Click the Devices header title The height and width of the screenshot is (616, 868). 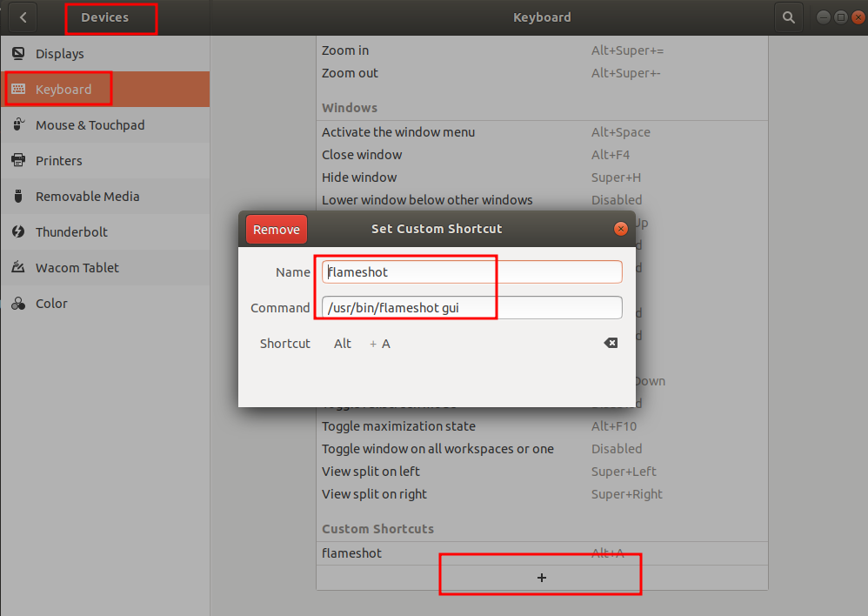point(104,17)
